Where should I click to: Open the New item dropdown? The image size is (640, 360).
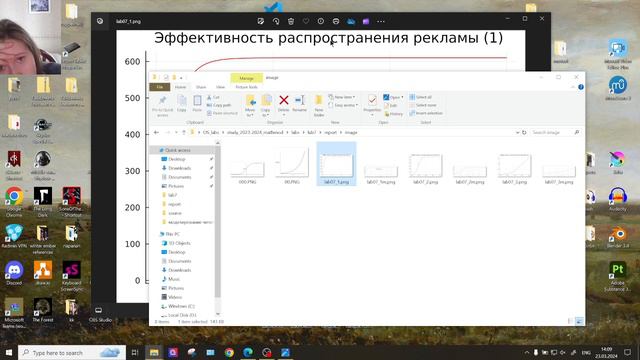342,97
